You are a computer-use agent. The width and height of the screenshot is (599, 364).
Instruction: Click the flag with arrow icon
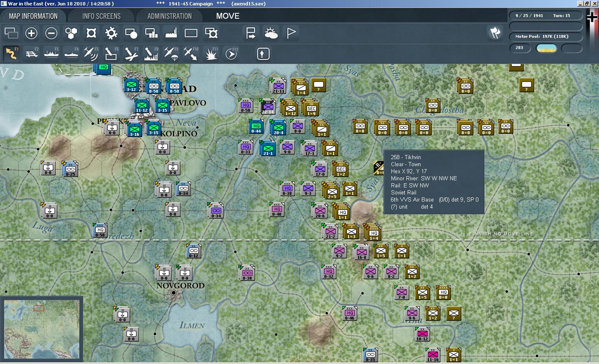click(251, 33)
